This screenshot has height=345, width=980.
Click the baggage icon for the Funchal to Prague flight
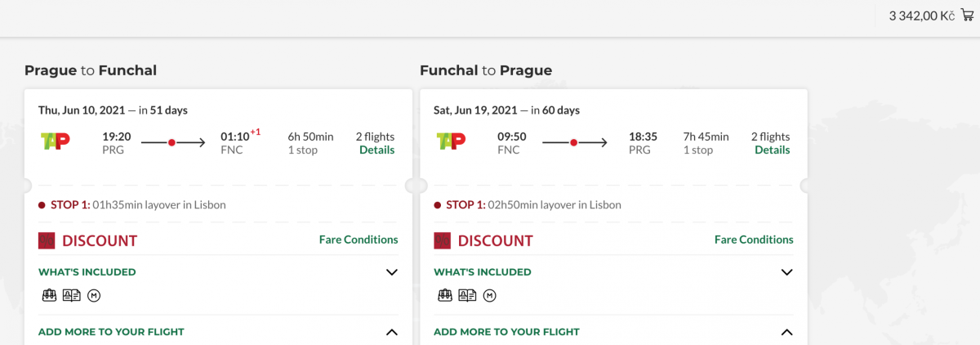pos(444,296)
